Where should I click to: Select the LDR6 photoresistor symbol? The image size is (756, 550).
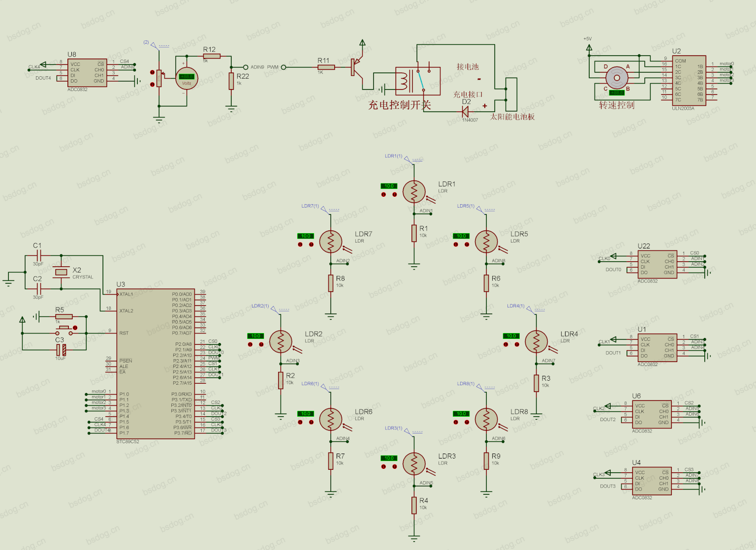pyautogui.click(x=331, y=420)
